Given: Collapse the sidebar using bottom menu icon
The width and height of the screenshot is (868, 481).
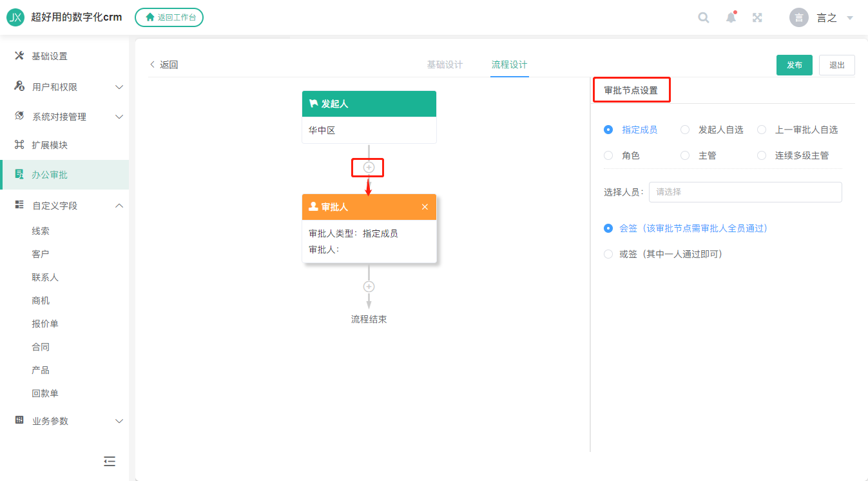Looking at the screenshot, I should click(x=110, y=461).
